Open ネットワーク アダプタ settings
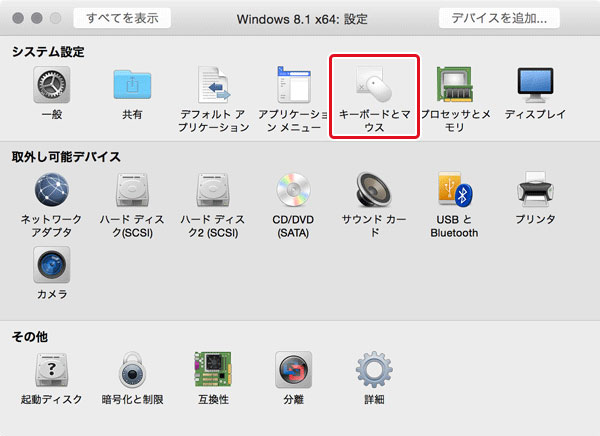This screenshot has width=600, height=436. point(51,190)
